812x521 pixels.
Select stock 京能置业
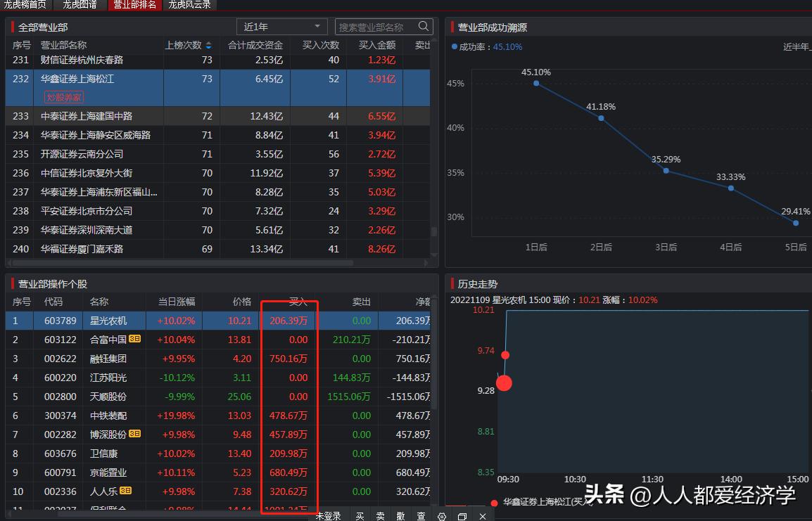coord(108,472)
